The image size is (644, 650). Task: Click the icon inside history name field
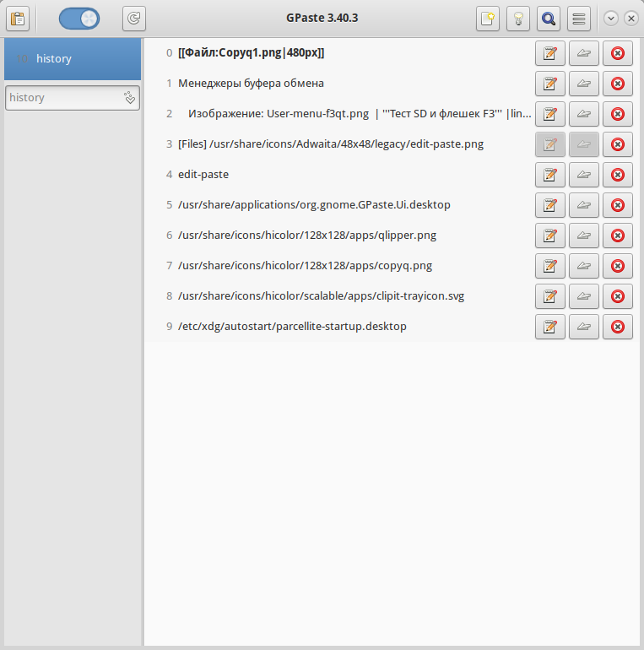coord(129,98)
